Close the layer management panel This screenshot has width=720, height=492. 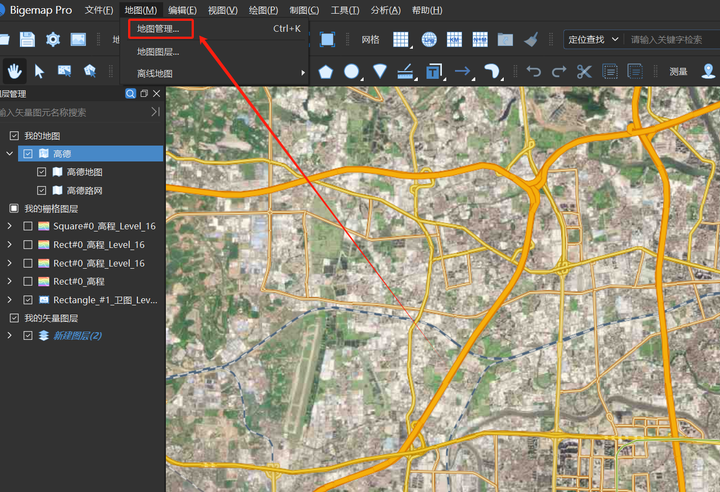pyautogui.click(x=157, y=94)
